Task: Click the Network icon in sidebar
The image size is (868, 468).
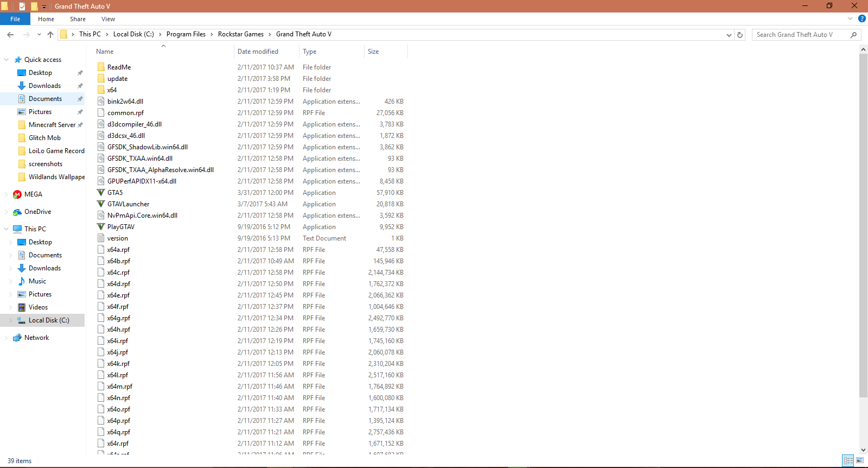Action: (x=17, y=338)
